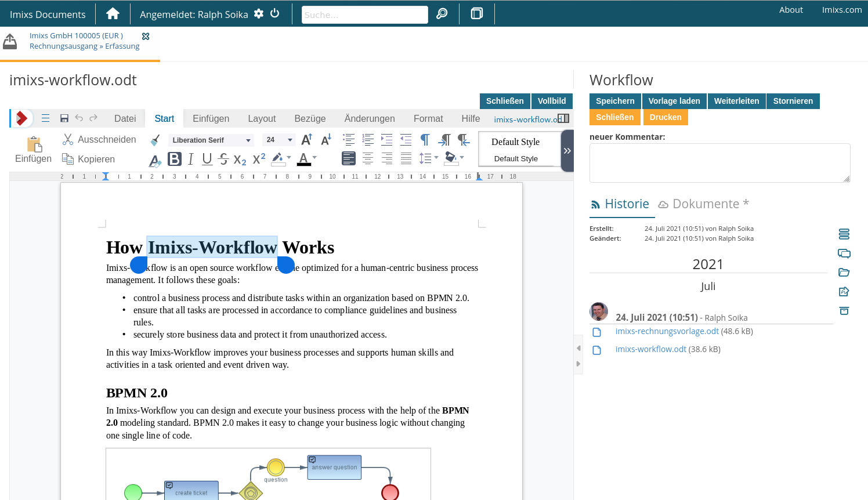Open the font size 24 dropdown
Screen dimensions: 868x500
tap(279, 139)
